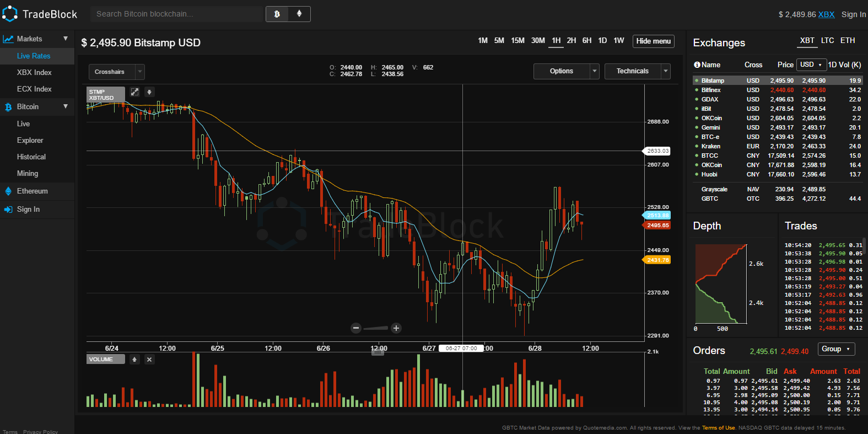Click the Ethereum diamond icon in sidebar

coord(8,191)
